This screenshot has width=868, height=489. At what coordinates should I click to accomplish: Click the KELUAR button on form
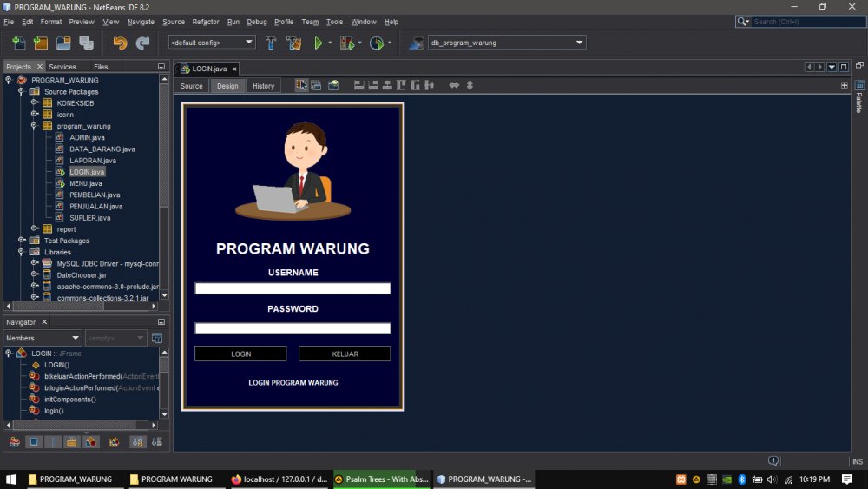click(x=345, y=354)
